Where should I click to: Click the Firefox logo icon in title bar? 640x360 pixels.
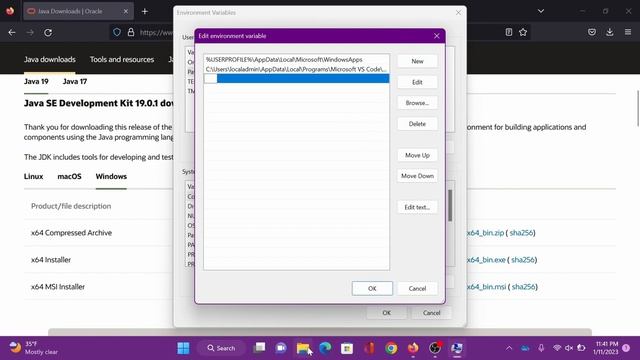(x=10, y=11)
